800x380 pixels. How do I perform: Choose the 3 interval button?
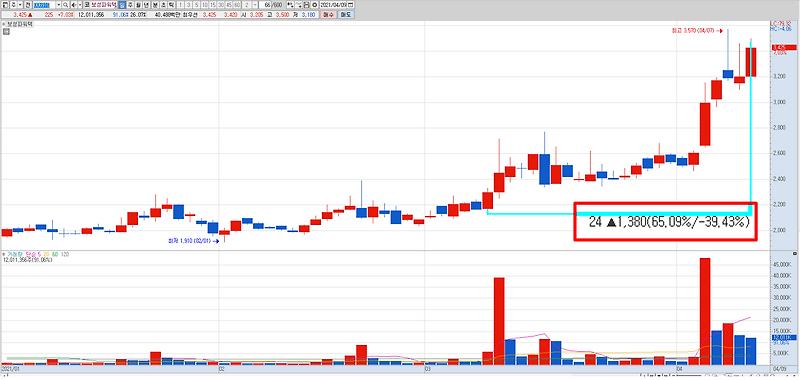click(188, 5)
